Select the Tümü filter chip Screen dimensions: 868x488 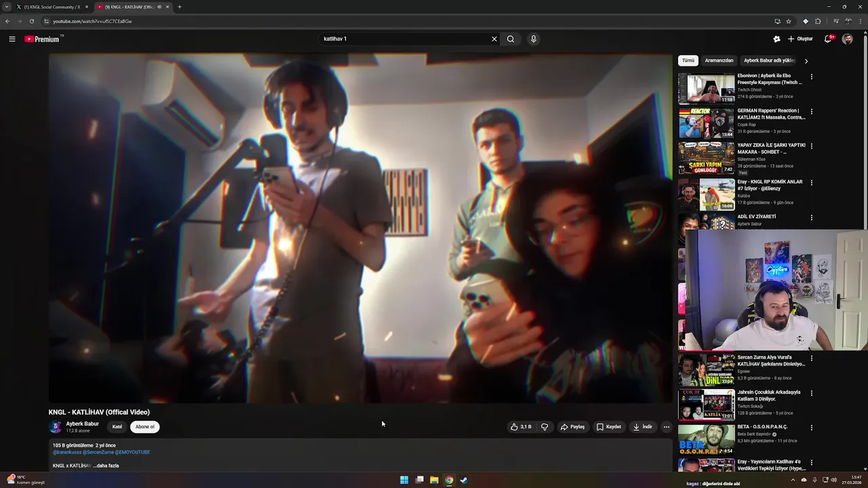[688, 61]
